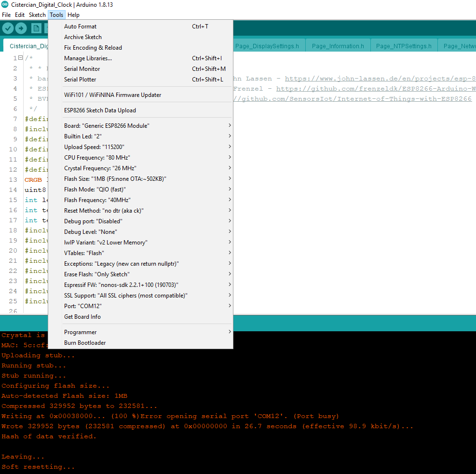This screenshot has height=474, width=476.
Task: Click the CRGB keyword on line 13
Action: coord(33,180)
